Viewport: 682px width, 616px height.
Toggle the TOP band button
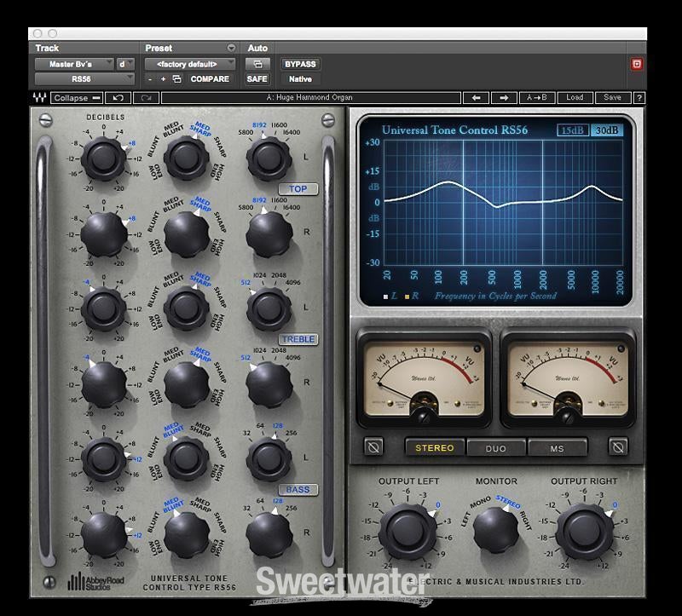[x=298, y=189]
